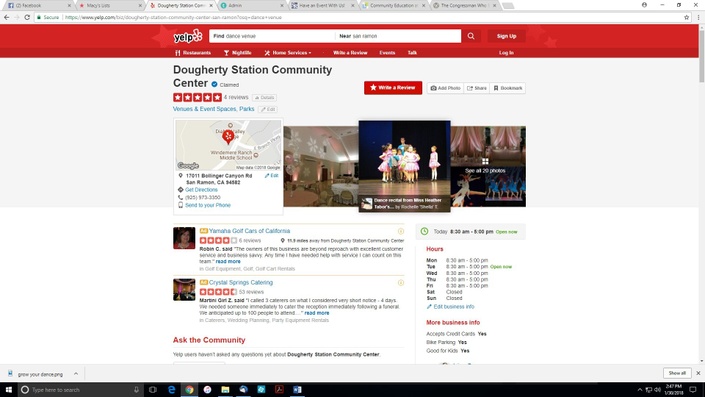This screenshot has height=397, width=705.
Task: Click the Sign Up button
Action: 506,36
